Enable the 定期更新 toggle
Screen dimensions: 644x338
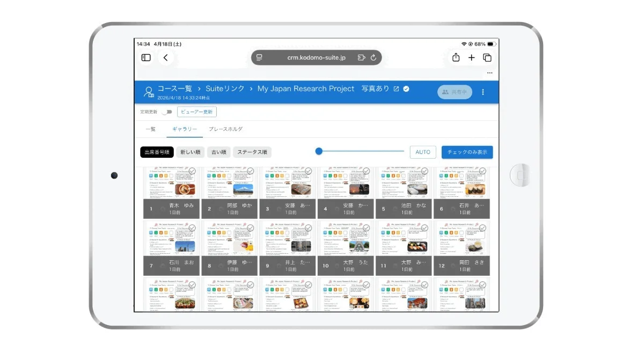point(167,112)
